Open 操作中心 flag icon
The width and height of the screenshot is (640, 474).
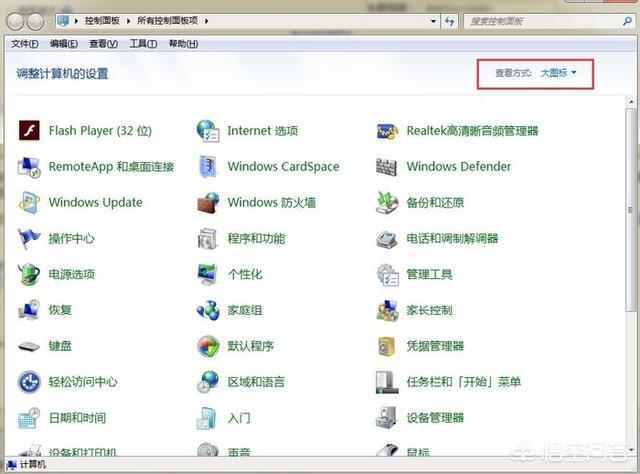pos(29,238)
